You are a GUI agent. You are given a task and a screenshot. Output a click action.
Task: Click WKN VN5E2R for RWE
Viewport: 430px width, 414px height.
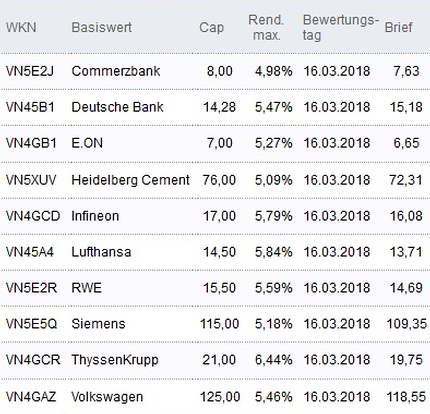(x=31, y=288)
